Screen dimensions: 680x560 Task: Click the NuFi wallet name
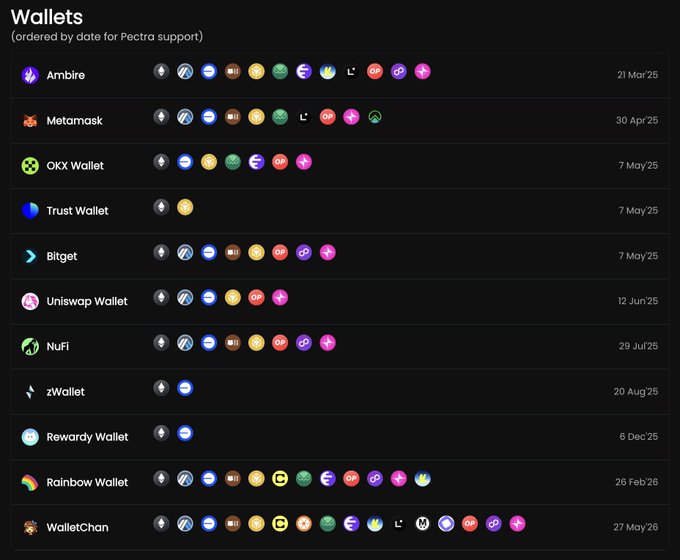(58, 346)
